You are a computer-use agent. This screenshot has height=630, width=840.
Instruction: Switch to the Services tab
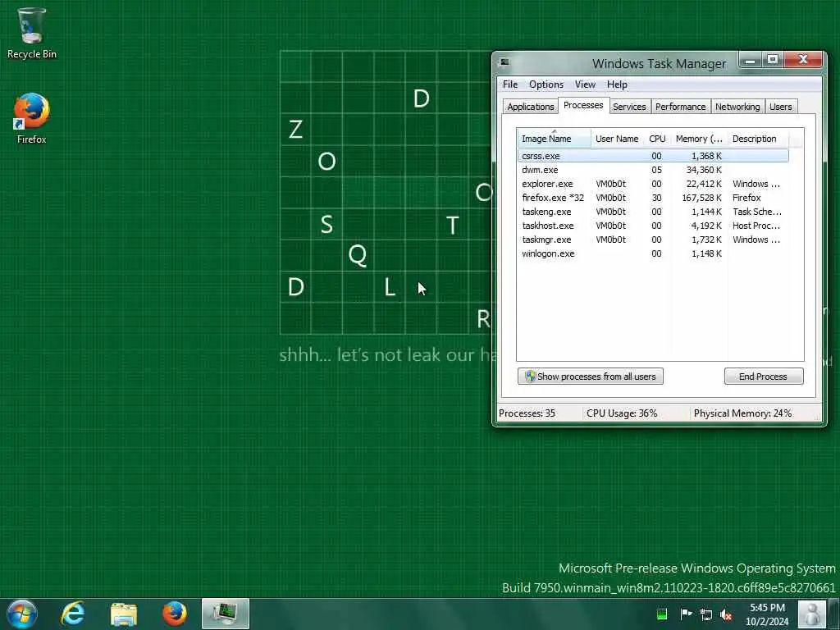629,107
